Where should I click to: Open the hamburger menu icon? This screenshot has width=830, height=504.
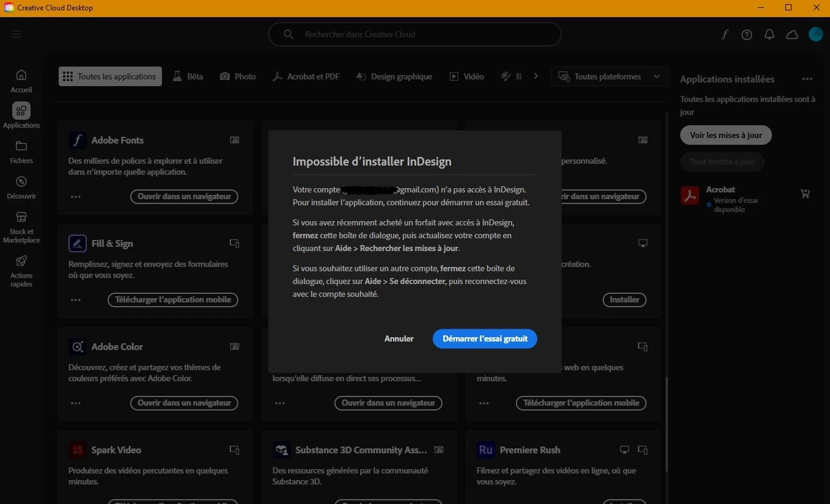tap(17, 34)
